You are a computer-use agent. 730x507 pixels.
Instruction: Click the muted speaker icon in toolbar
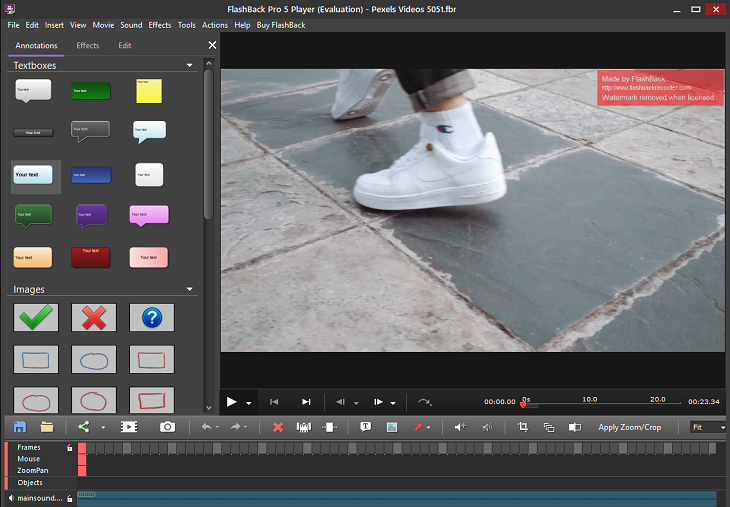point(487,427)
